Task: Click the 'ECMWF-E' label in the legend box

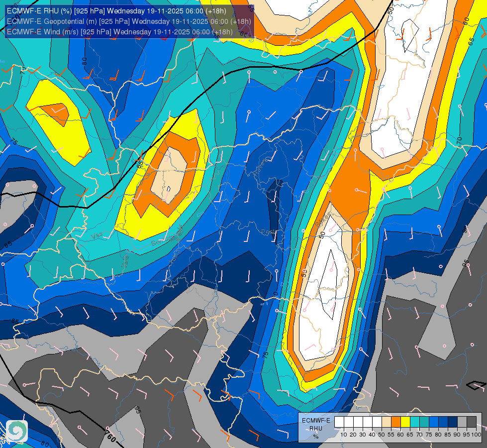Action: 316,421
